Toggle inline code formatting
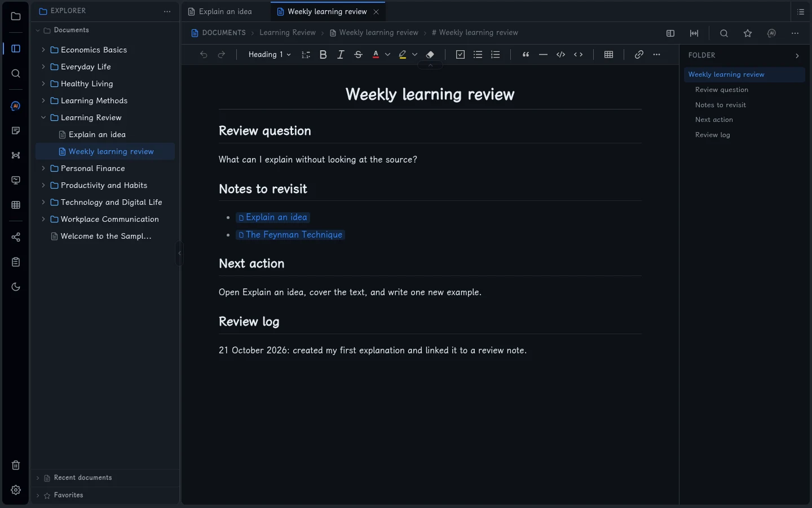812x508 pixels. [579, 55]
